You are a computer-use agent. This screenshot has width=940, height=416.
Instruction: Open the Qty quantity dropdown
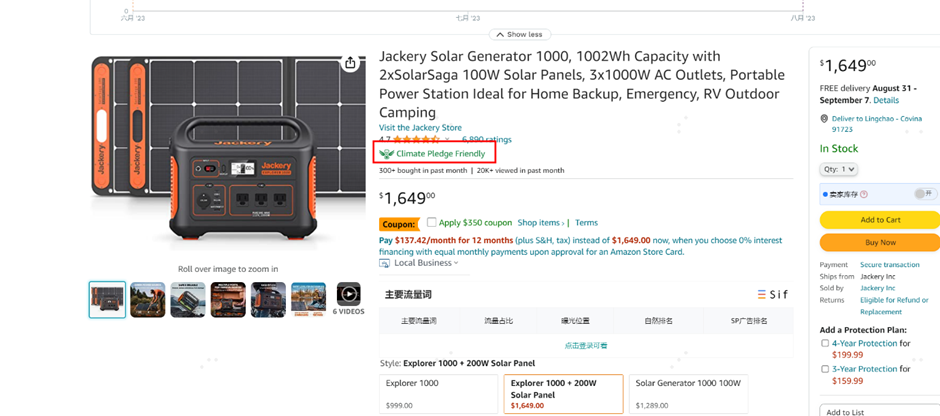(x=838, y=169)
